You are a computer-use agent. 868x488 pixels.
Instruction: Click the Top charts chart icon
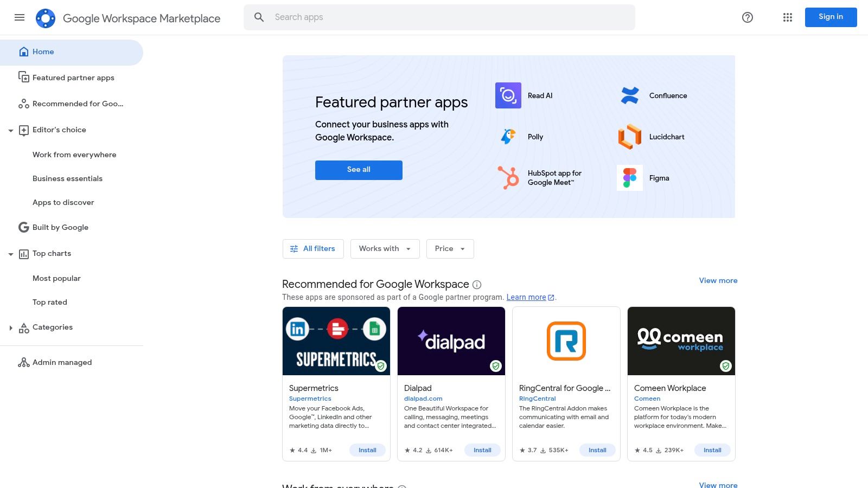[x=23, y=254]
